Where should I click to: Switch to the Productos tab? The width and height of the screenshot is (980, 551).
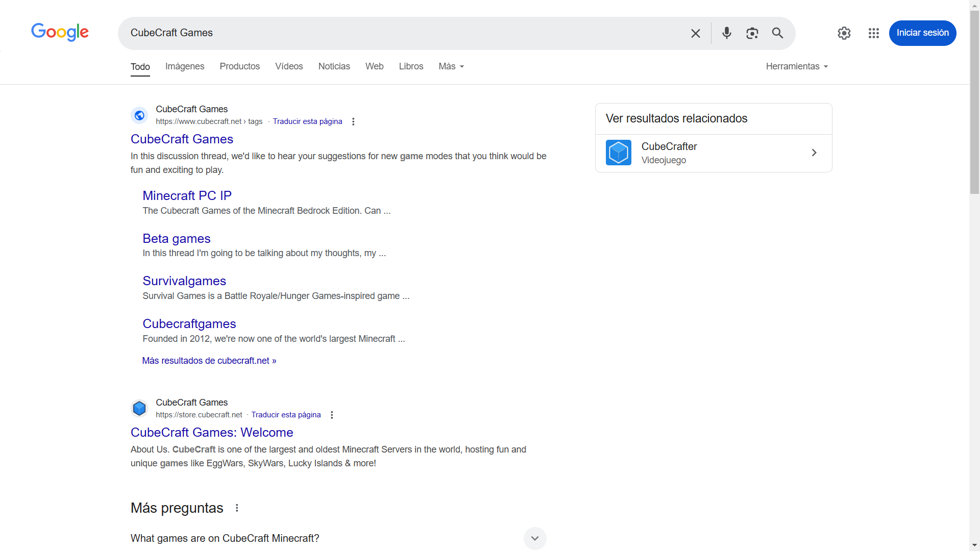click(240, 66)
